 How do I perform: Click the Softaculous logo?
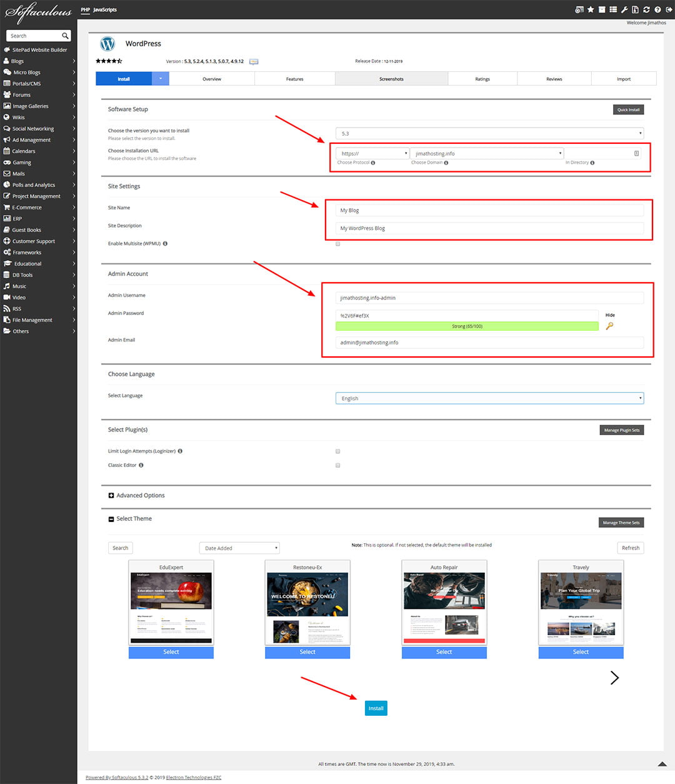[x=39, y=13]
